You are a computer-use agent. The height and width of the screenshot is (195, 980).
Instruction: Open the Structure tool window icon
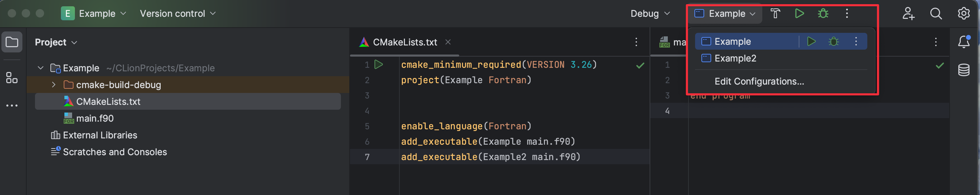click(x=12, y=78)
